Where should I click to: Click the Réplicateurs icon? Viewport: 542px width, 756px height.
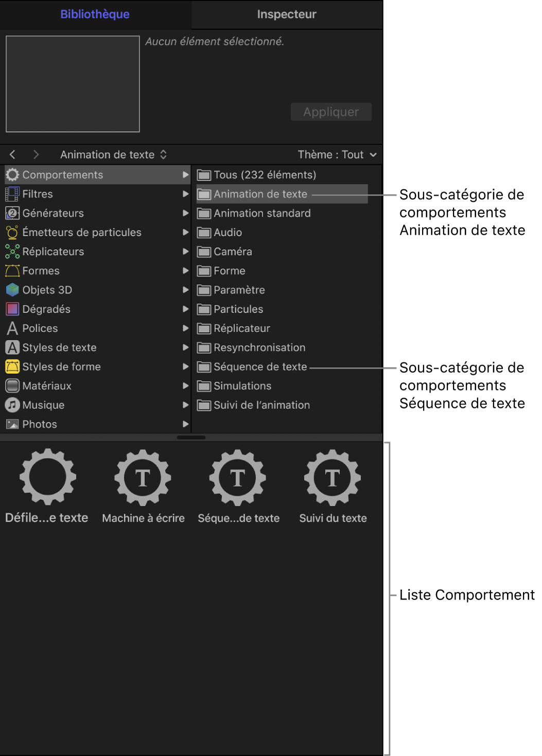pos(12,251)
